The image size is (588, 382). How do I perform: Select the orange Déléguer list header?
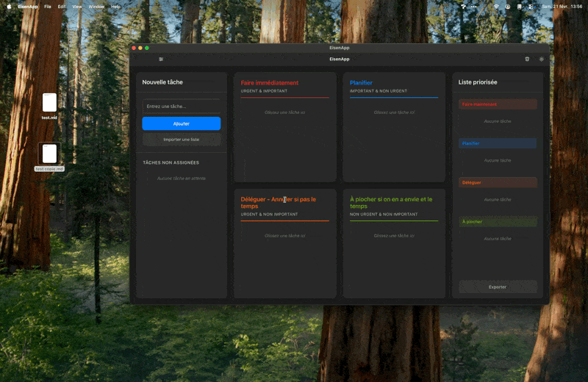498,183
